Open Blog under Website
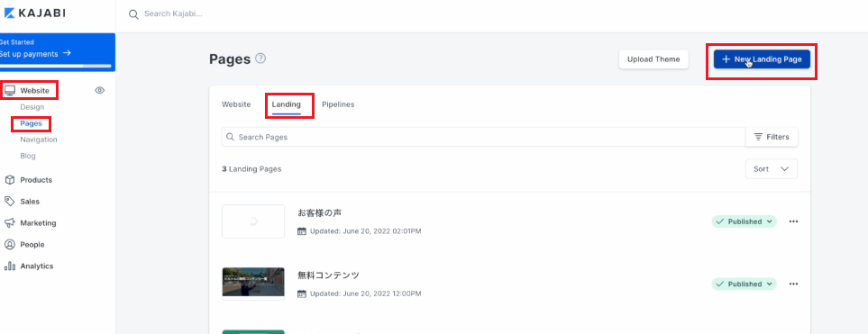Screen dimensions: 868x334 pos(28,156)
